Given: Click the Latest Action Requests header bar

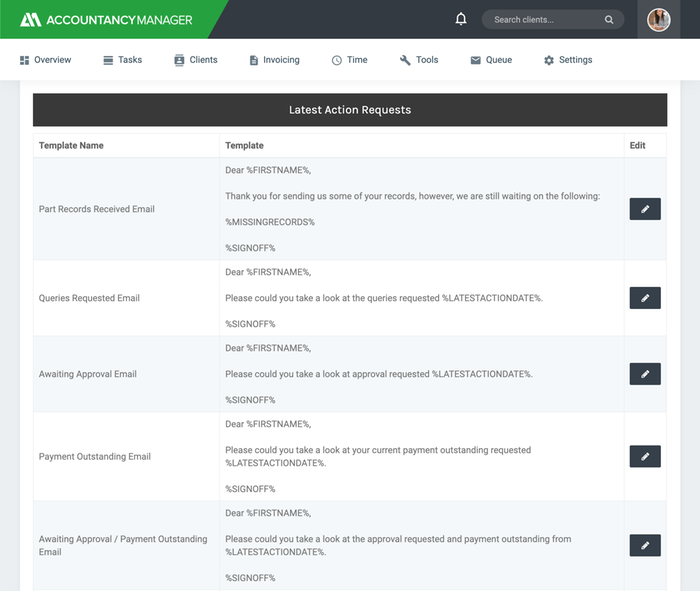Looking at the screenshot, I should click(x=349, y=110).
